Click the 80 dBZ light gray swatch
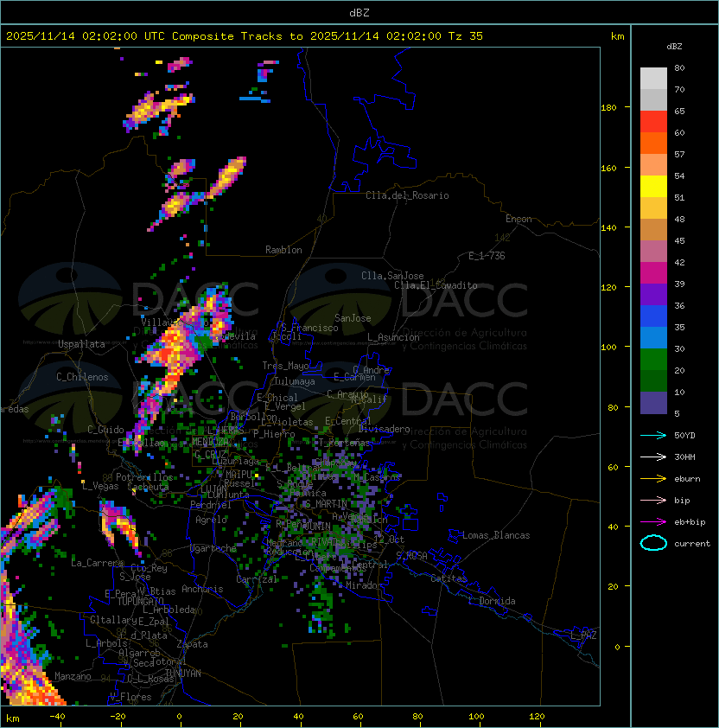The width and height of the screenshot is (719, 728). (653, 78)
